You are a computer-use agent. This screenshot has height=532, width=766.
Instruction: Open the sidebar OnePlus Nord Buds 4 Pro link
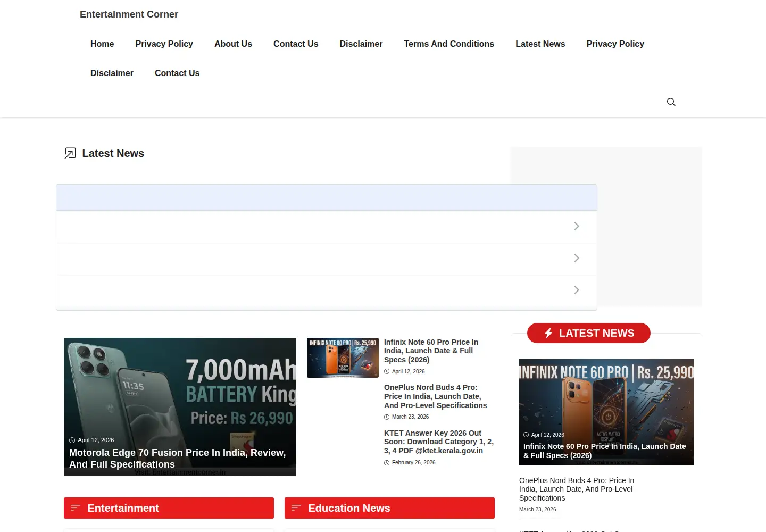point(577,489)
